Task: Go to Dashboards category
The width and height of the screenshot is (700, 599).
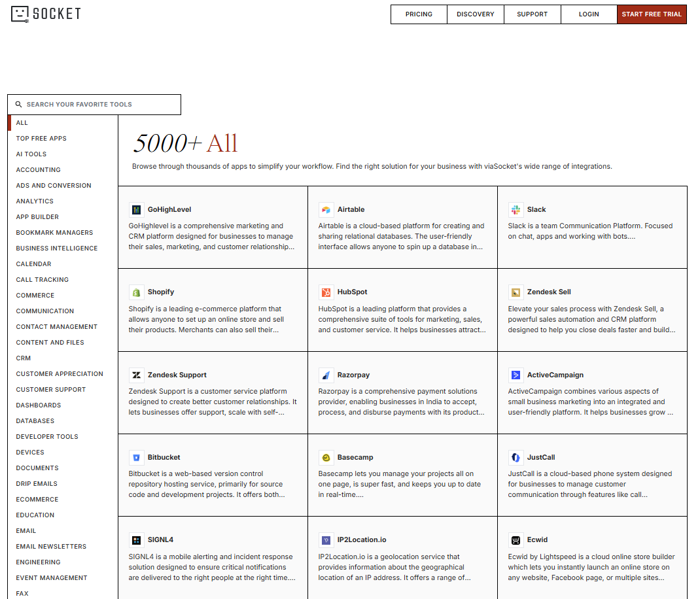Action: pyautogui.click(x=63, y=405)
